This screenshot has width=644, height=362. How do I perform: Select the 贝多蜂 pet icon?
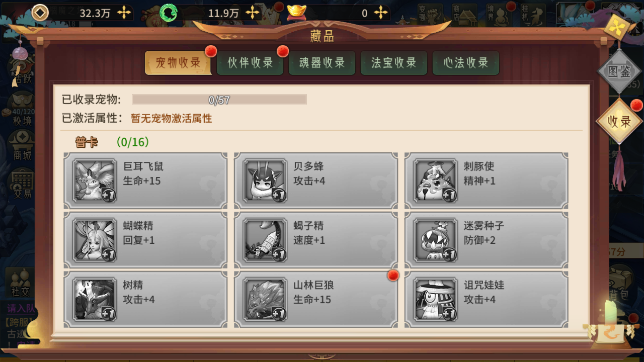[x=265, y=181]
